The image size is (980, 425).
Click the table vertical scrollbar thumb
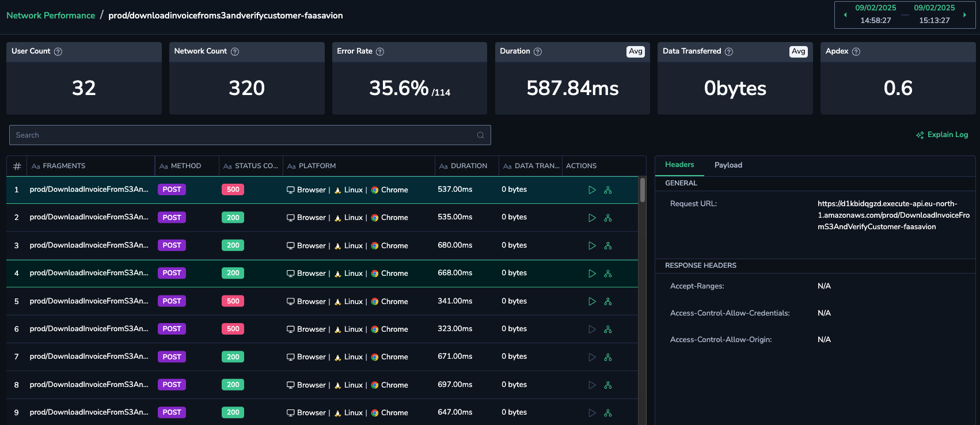tap(642, 190)
